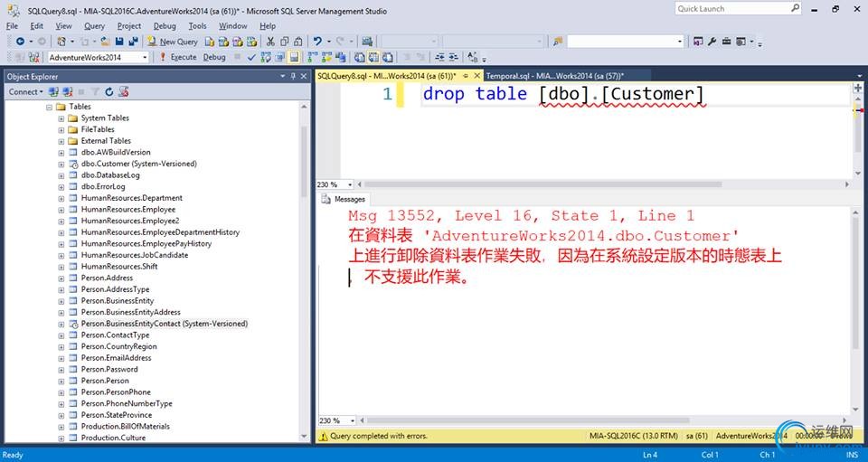The height and width of the screenshot is (462, 868).
Task: Click the Increase Indent icon
Action: [453, 57]
